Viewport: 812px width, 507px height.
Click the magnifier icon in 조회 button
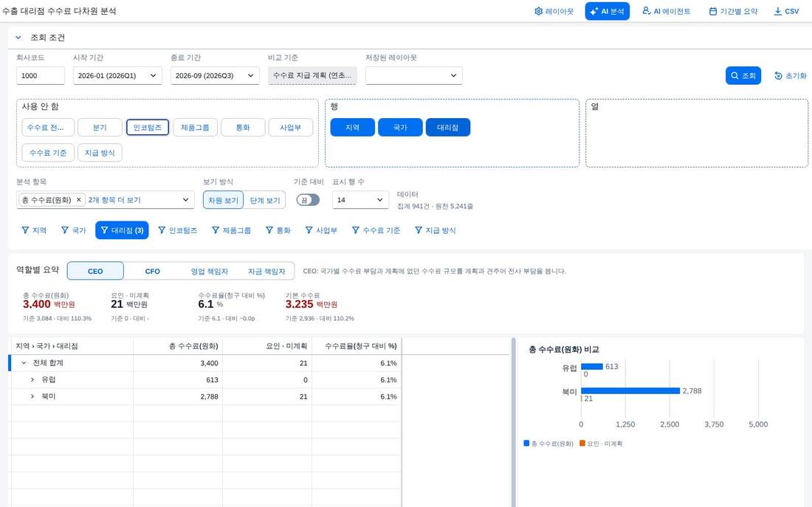734,75
